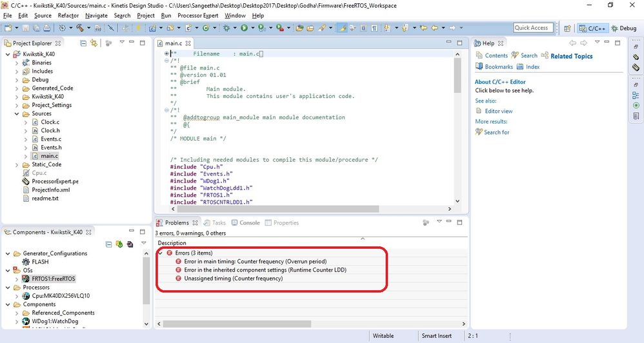Expand the Binaries tree node
Image resolution: width=644 pixels, height=343 pixels.
coord(17,63)
